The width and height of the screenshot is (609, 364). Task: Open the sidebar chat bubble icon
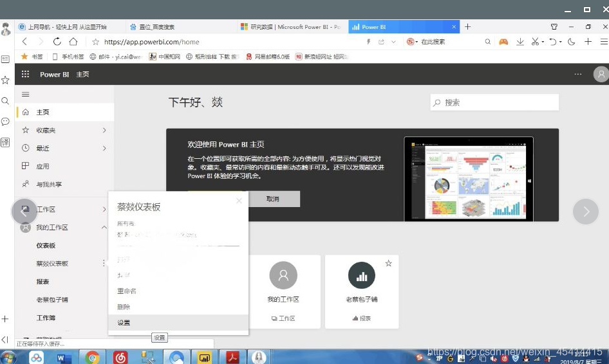click(5, 122)
